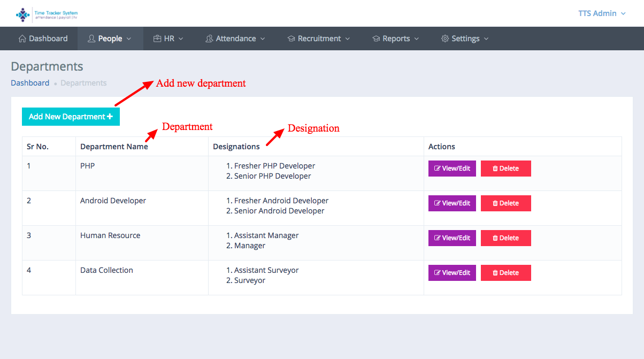Go to Dashboard via breadcrumb link
This screenshot has height=359, width=644.
(x=30, y=83)
